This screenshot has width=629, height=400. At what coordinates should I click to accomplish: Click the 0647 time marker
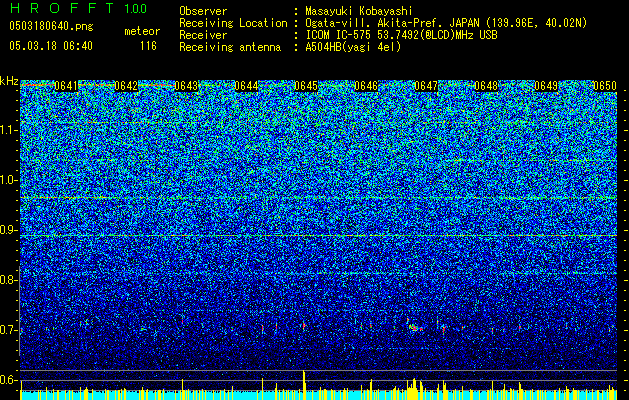tap(426, 86)
